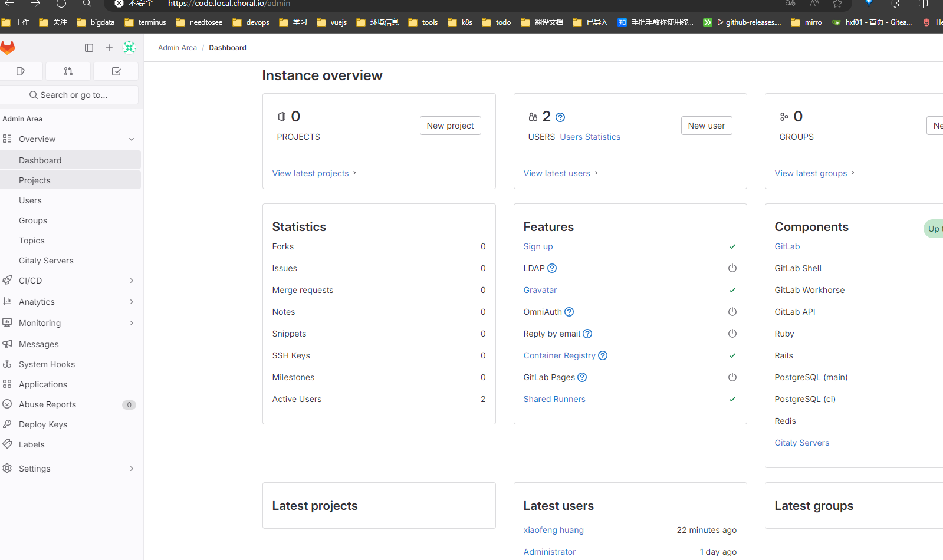The image size is (943, 560).
Task: Open Applications in the sidebar
Action: coord(70,384)
